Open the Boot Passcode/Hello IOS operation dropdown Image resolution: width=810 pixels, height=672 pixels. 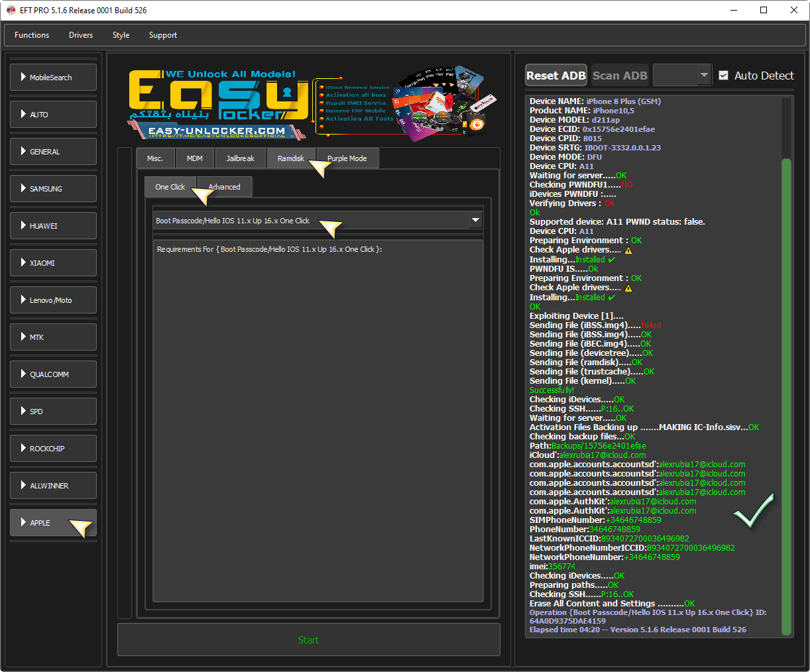318,221
